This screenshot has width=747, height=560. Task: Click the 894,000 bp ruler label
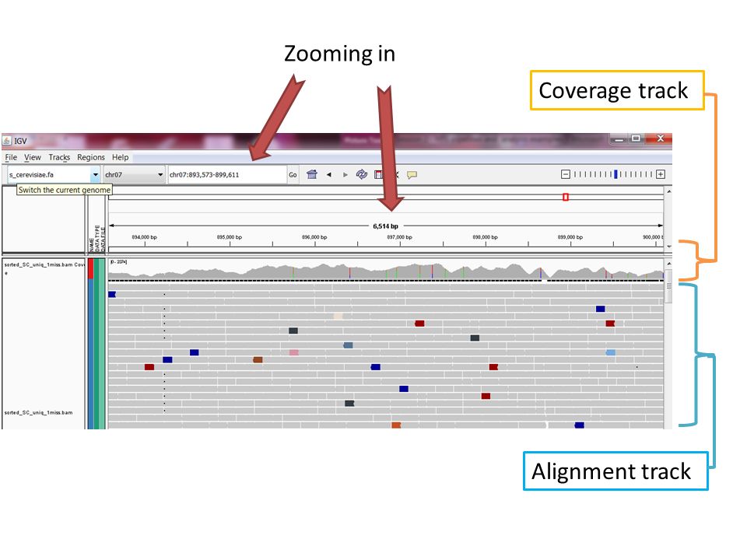click(x=145, y=237)
